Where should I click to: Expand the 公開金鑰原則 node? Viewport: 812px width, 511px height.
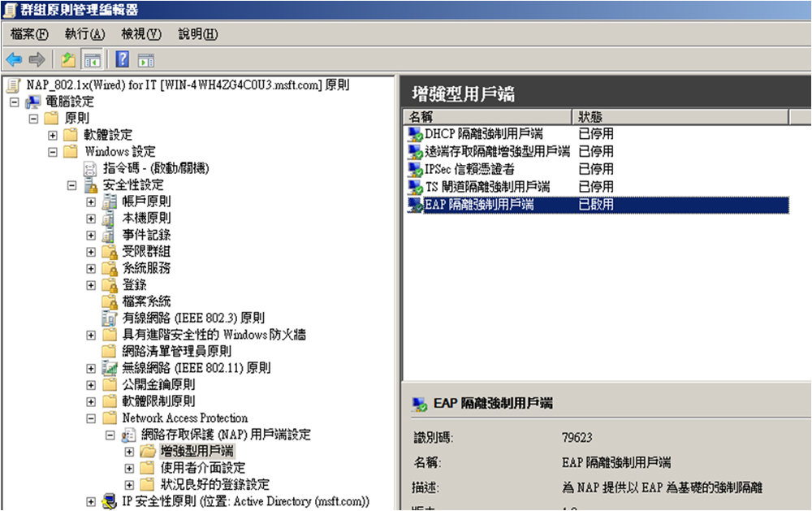tap(91, 385)
